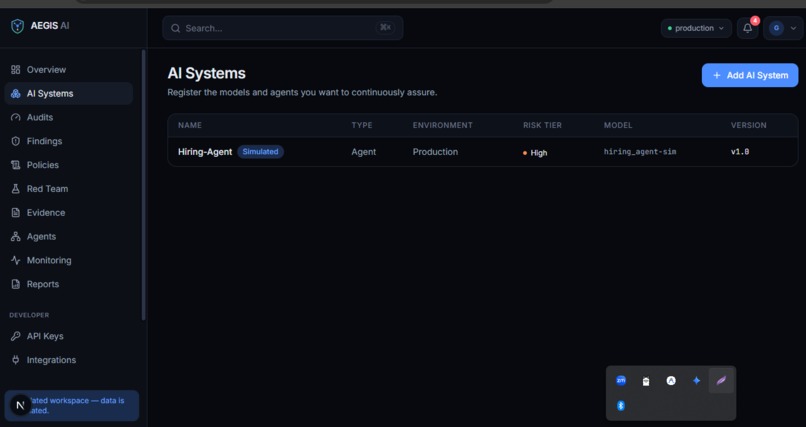
Task: Click the ENVIRONMENT column header
Action: (x=443, y=125)
